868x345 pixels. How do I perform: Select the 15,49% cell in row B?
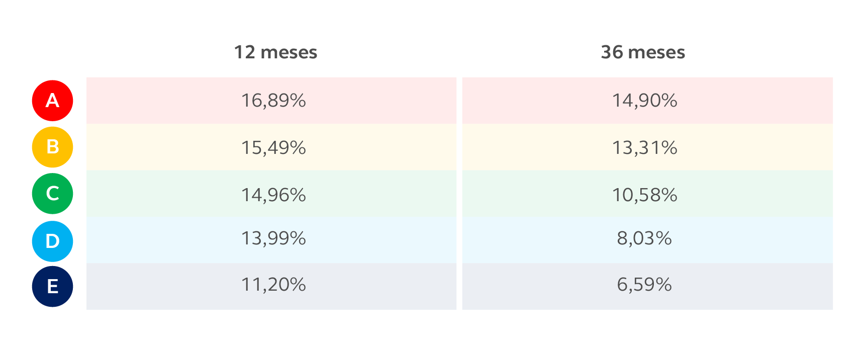(273, 147)
